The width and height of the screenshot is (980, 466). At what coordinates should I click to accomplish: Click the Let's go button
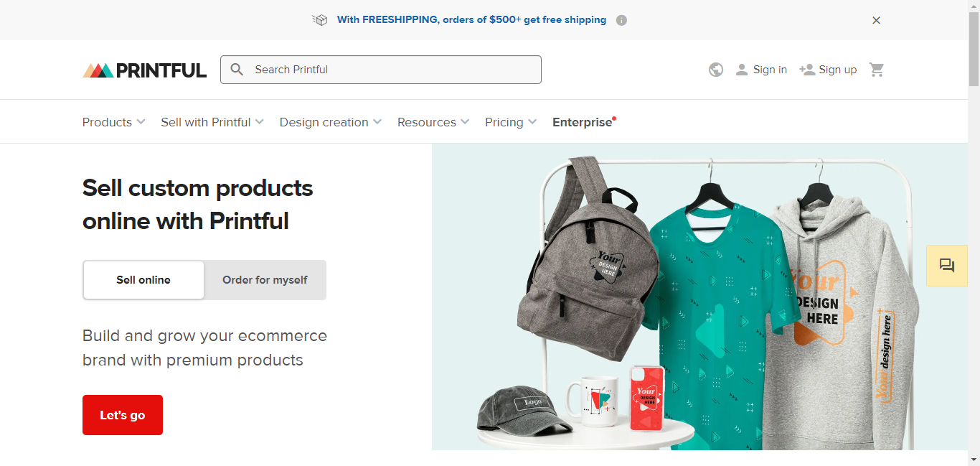point(122,415)
